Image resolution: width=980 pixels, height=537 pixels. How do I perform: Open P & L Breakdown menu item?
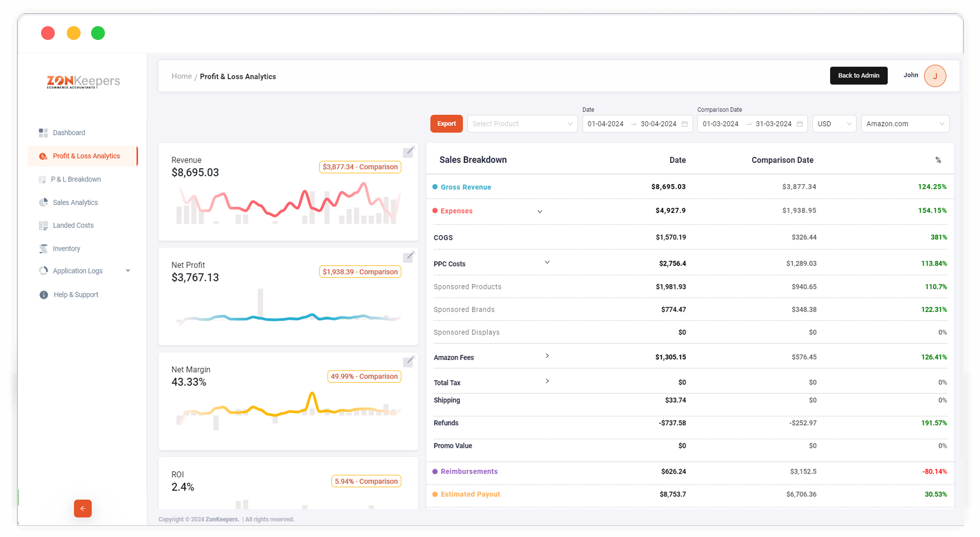click(76, 179)
